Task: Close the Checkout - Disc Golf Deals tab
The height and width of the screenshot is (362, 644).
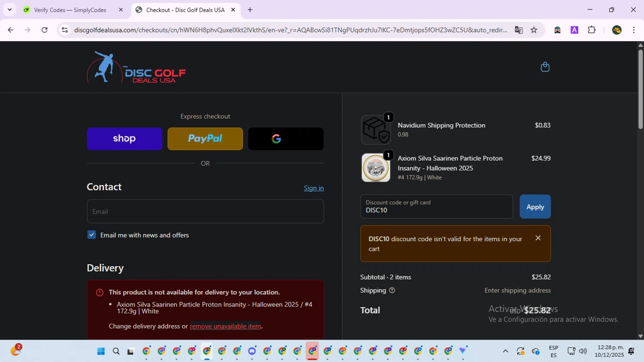Action: tap(233, 10)
